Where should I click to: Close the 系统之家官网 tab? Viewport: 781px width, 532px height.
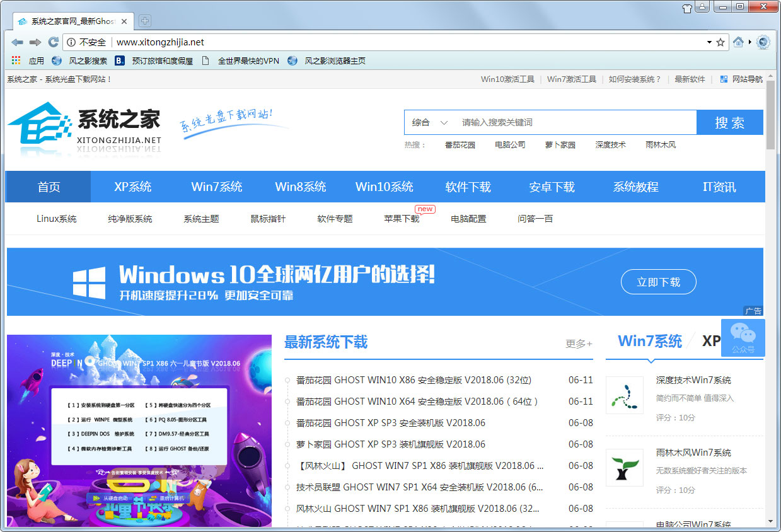[x=125, y=21]
